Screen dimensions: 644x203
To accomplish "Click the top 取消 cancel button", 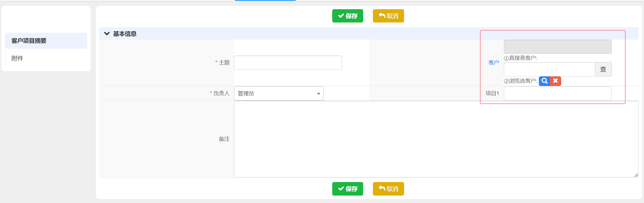I will click(388, 16).
